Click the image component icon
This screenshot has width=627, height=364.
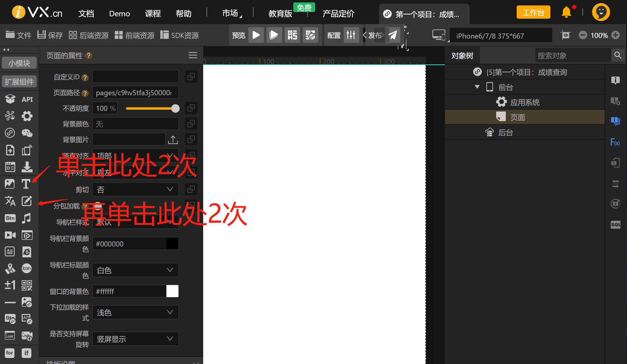pyautogui.click(x=10, y=184)
